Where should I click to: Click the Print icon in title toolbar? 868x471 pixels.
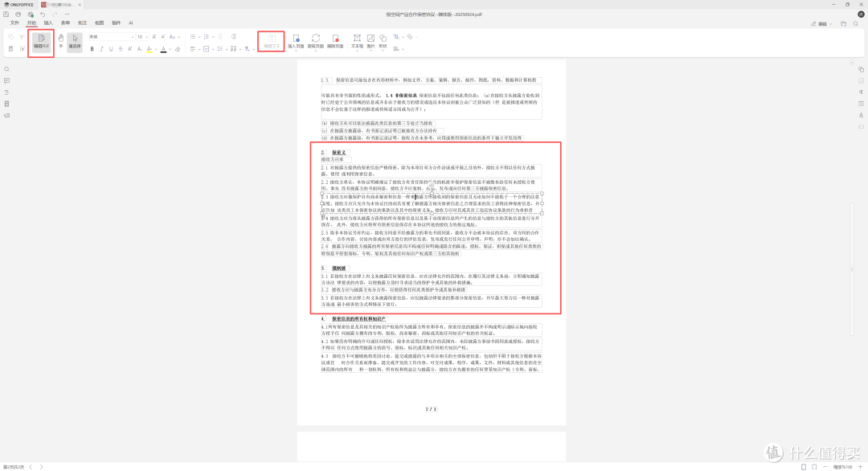tap(18, 14)
